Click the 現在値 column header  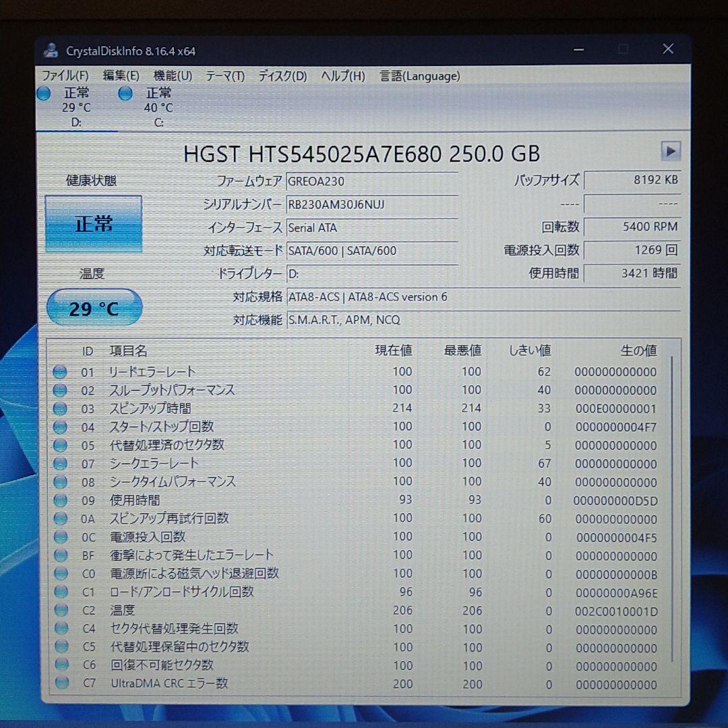393,351
